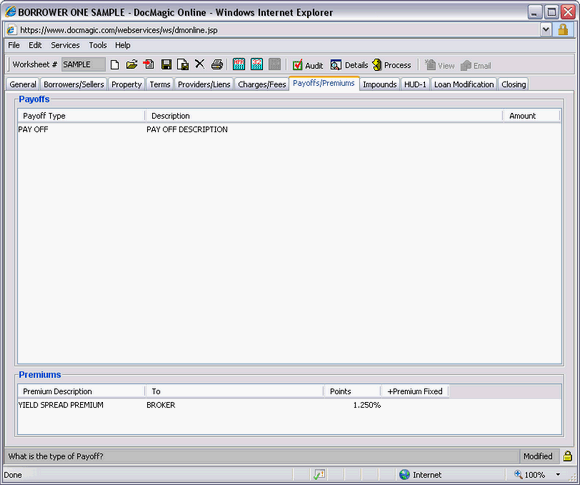580x485 pixels.
Task: Open the zoom level dropdown arrow
Action: click(558, 475)
